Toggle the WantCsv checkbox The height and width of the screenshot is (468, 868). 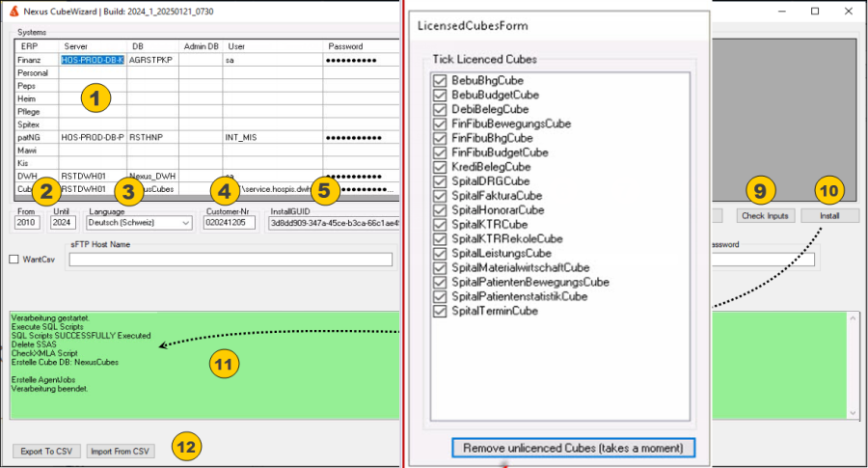(14, 260)
